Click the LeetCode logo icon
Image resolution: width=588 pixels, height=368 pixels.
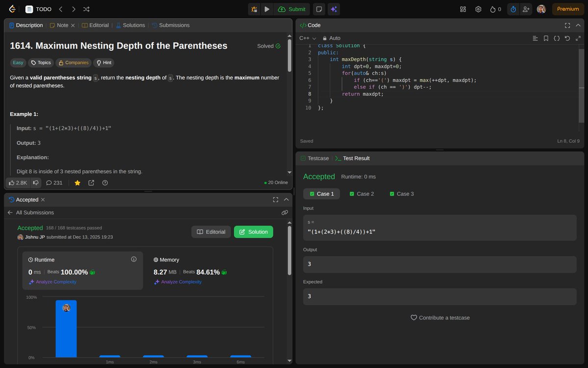[12, 9]
